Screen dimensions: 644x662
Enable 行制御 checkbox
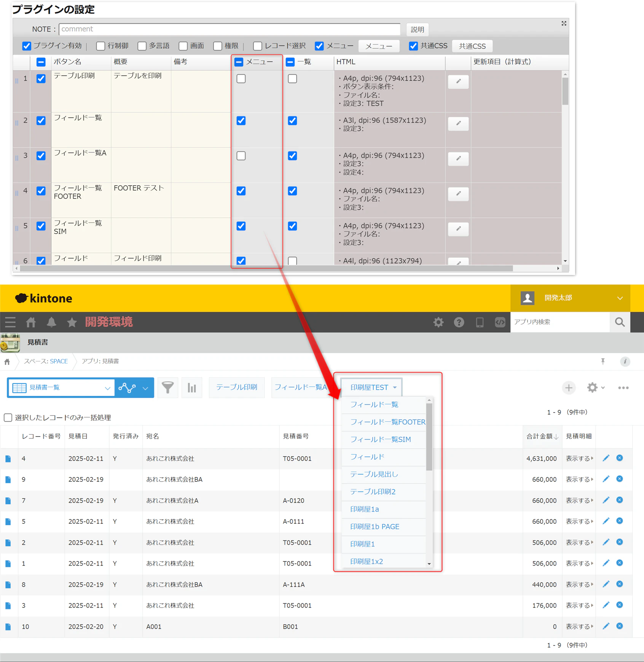pyautogui.click(x=100, y=46)
